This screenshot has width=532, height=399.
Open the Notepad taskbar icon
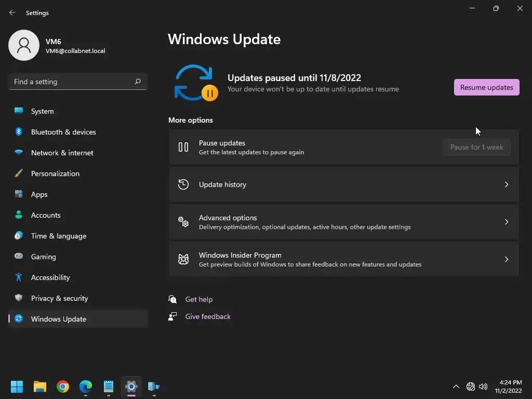(x=108, y=386)
